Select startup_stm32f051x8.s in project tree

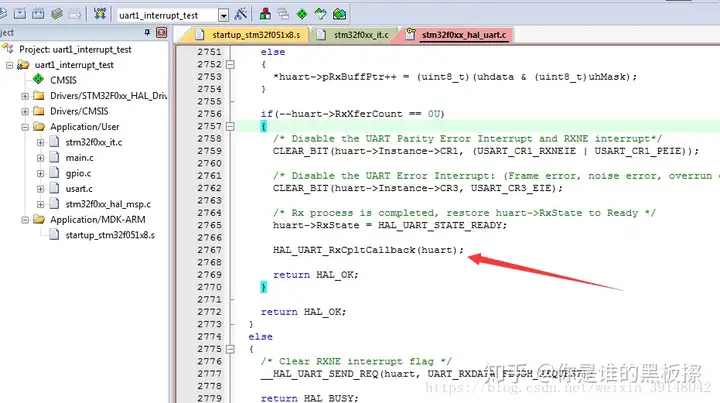tap(110, 235)
